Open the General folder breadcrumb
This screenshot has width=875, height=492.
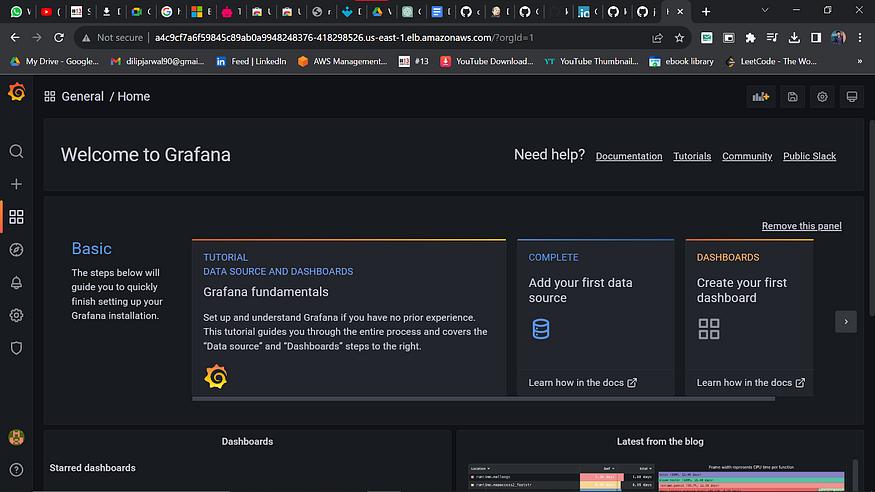(83, 97)
